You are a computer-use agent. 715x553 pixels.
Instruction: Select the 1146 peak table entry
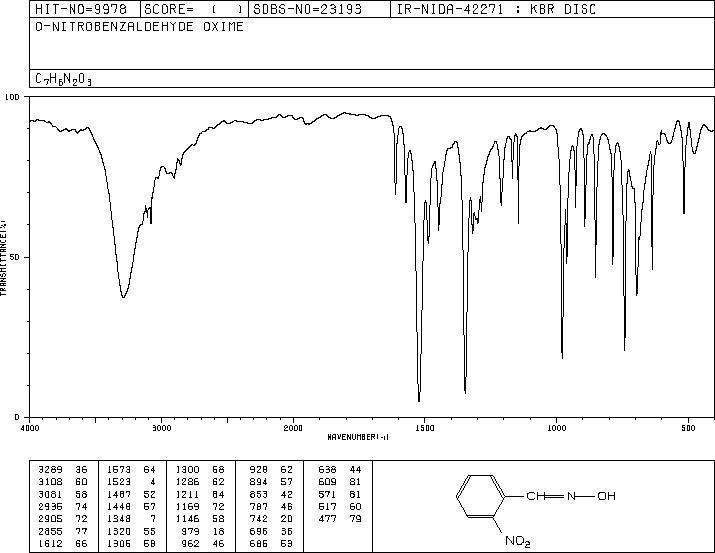(200, 519)
